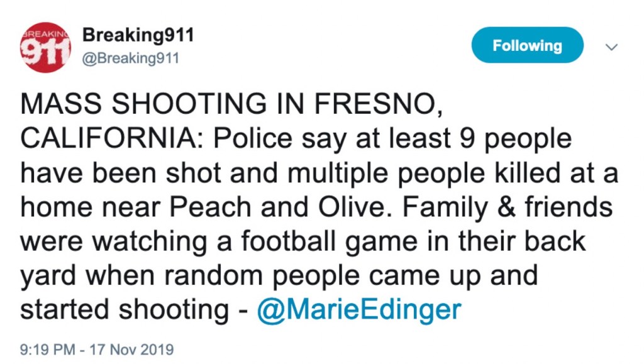Viewport: 644px width, 364px height.
Task: Click the Breaking911 profile avatar
Action: pyautogui.click(x=45, y=47)
